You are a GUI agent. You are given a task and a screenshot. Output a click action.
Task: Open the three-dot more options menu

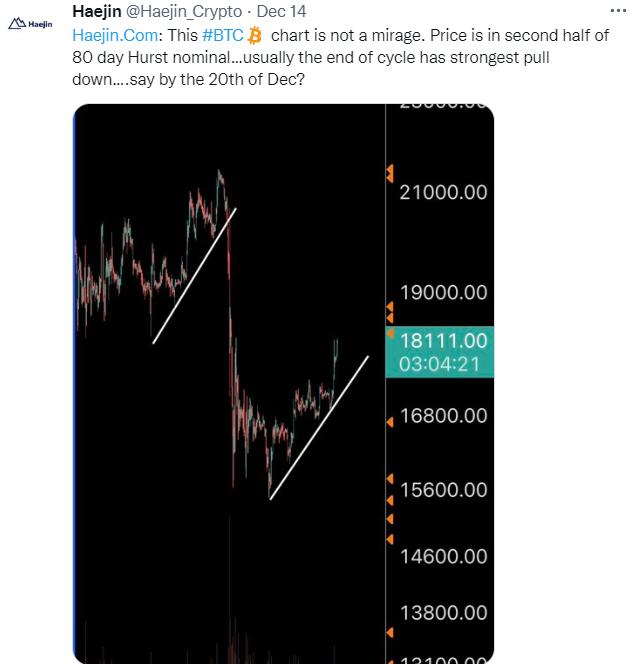[x=618, y=11]
